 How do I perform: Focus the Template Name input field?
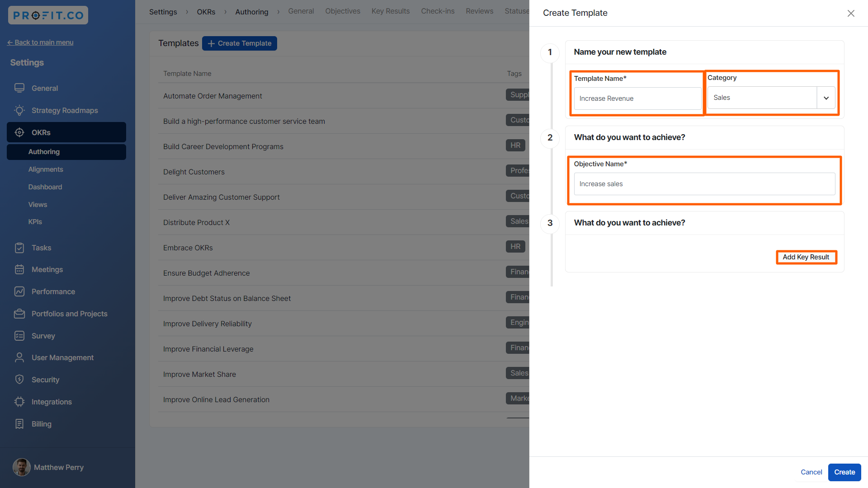(x=637, y=99)
